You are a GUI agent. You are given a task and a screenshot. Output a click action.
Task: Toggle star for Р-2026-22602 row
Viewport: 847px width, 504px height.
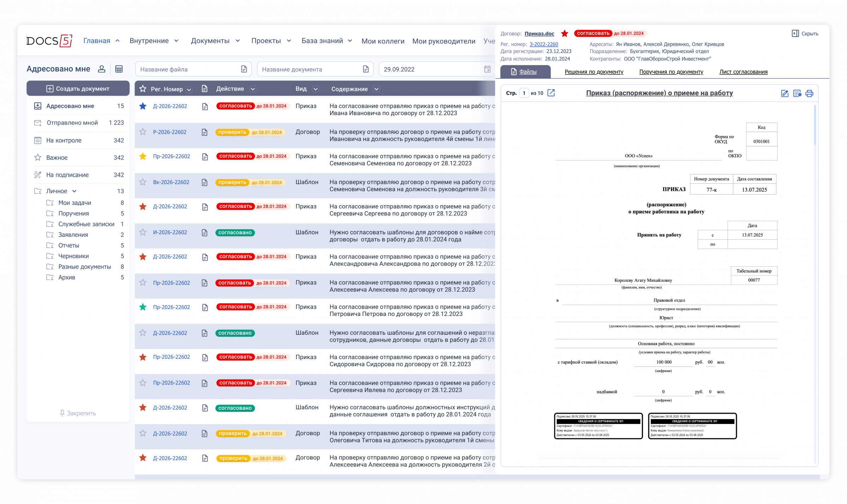click(x=143, y=132)
